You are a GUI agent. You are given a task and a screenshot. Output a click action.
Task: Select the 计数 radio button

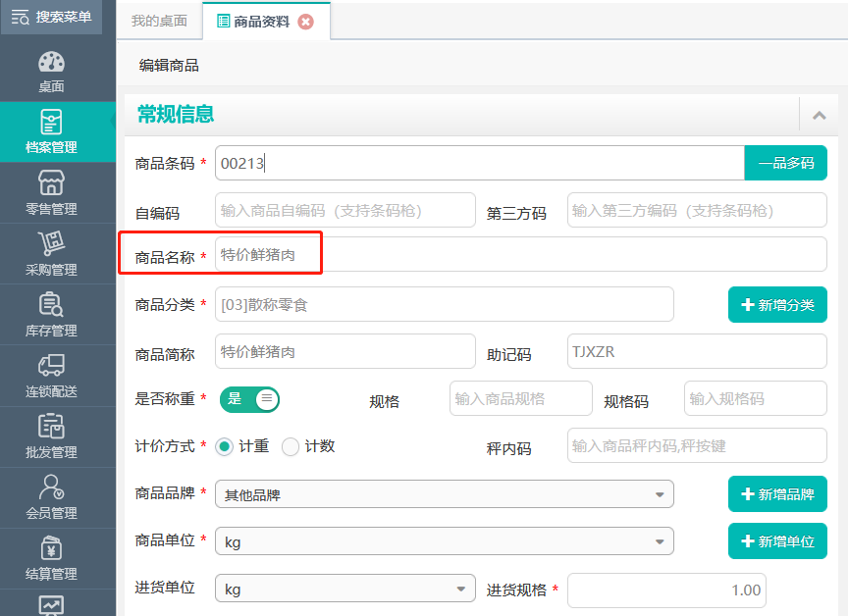click(x=291, y=447)
